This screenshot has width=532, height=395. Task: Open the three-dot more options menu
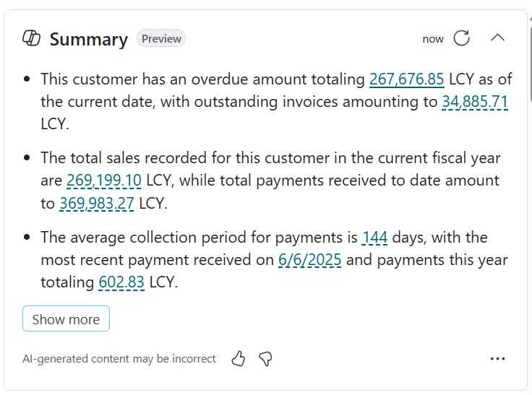click(x=497, y=358)
